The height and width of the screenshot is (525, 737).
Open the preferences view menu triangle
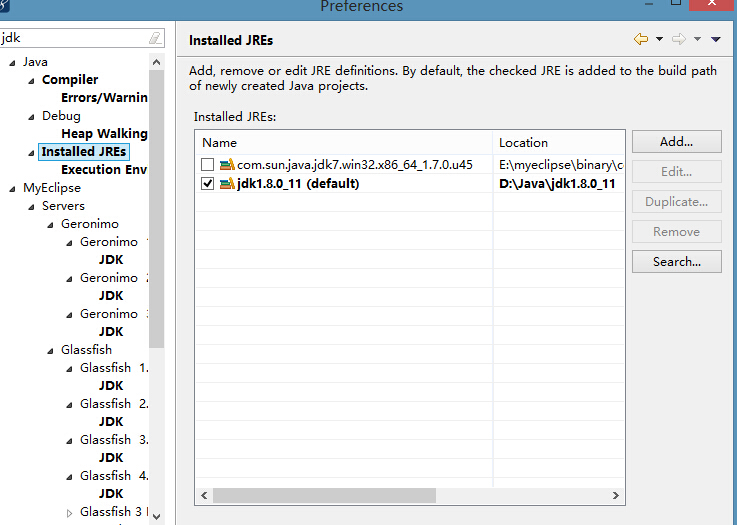(716, 39)
